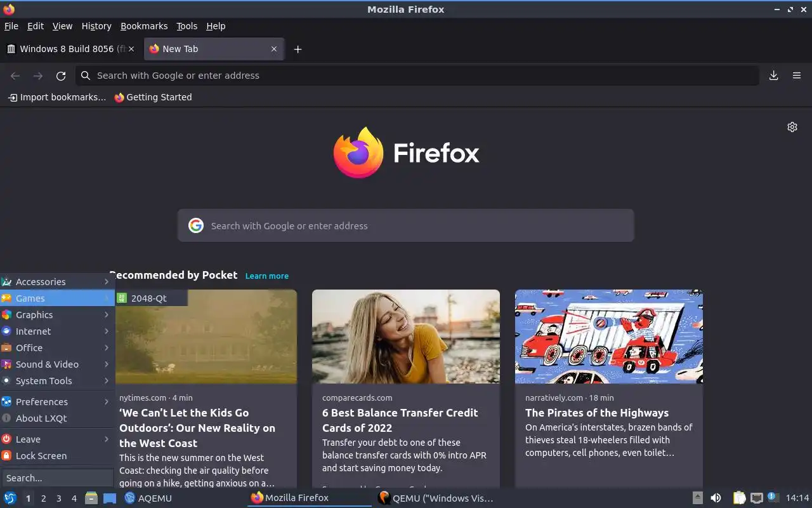
Task: Open the Edit menu
Action: tap(36, 26)
